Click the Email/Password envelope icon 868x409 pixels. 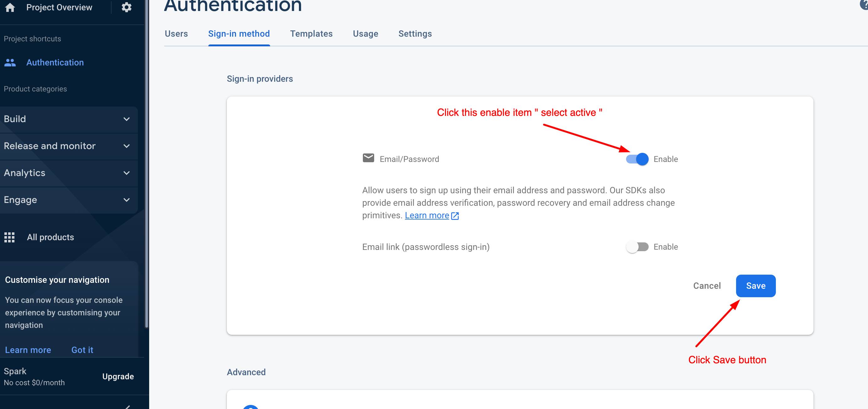pos(368,158)
